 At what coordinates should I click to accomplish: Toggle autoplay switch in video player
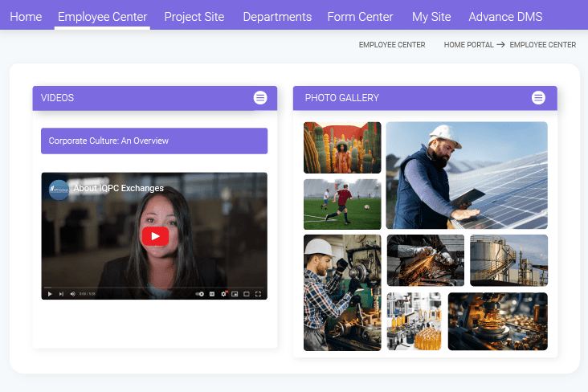click(x=200, y=294)
